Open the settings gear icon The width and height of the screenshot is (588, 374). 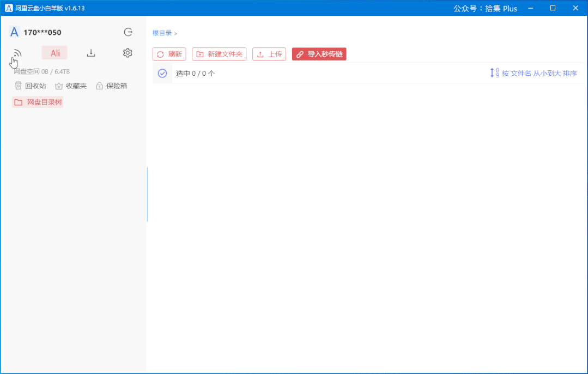128,53
